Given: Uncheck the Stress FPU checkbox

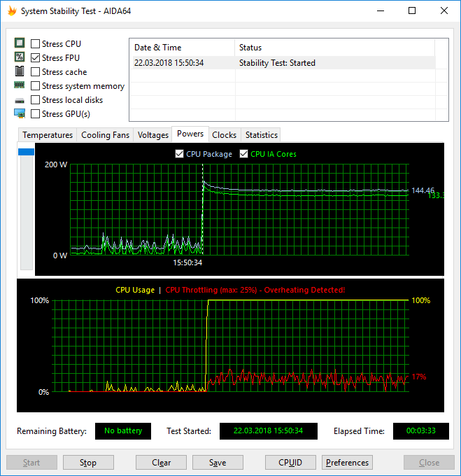Looking at the screenshot, I should tap(35, 57).
